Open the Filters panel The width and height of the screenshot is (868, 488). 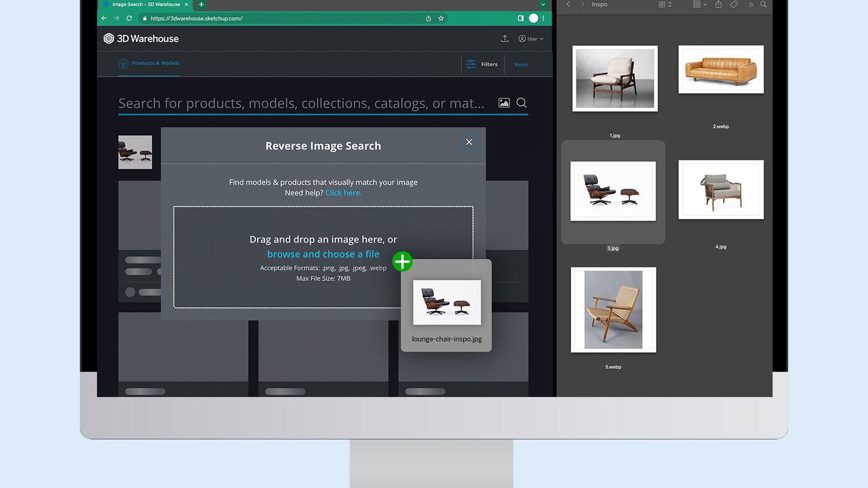482,64
